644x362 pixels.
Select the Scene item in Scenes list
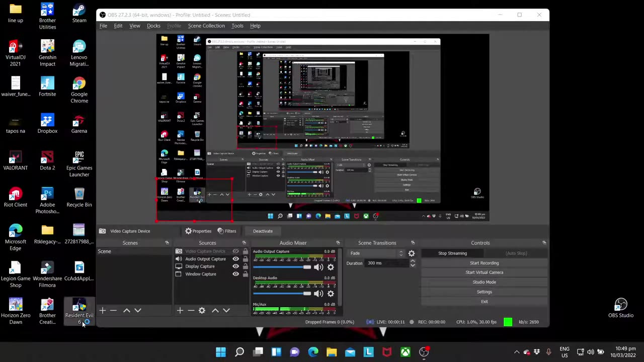click(x=134, y=251)
